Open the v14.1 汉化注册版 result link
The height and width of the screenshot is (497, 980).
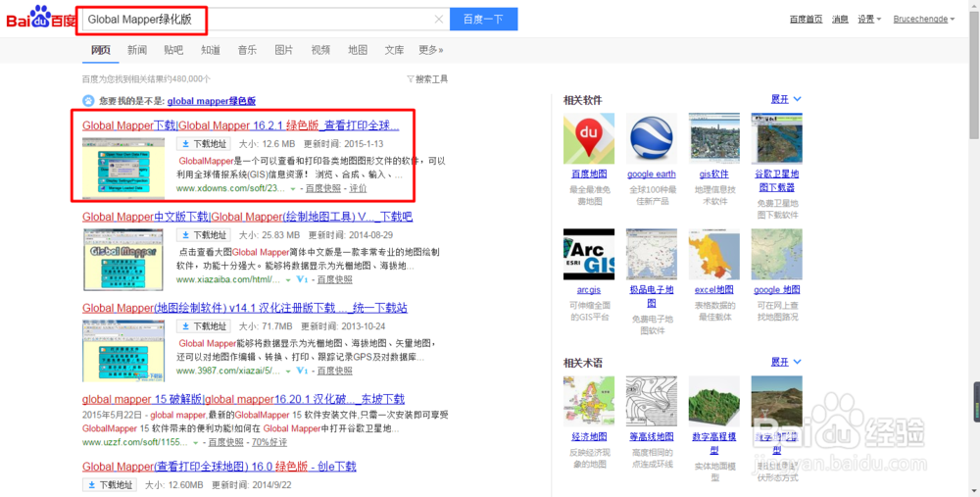click(x=245, y=308)
